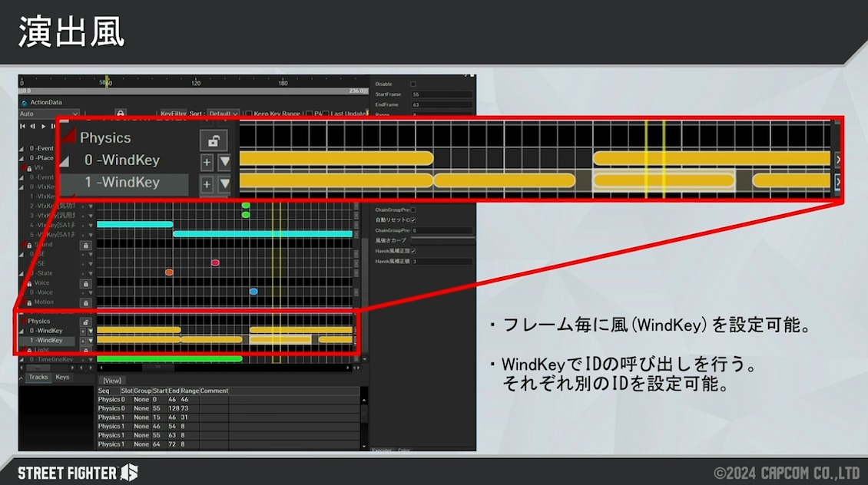Collapse the 0 -WindKey tree node
This screenshot has width=868, height=485.
click(x=22, y=332)
